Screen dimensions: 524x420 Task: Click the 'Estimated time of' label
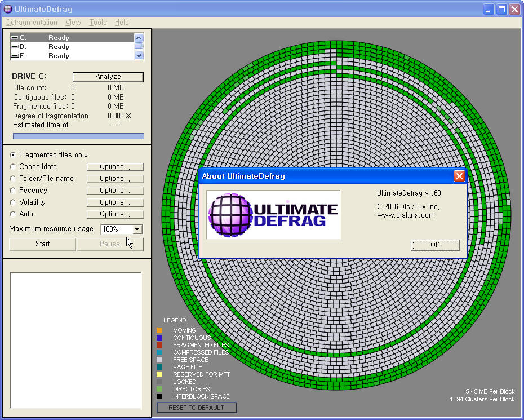click(x=41, y=125)
